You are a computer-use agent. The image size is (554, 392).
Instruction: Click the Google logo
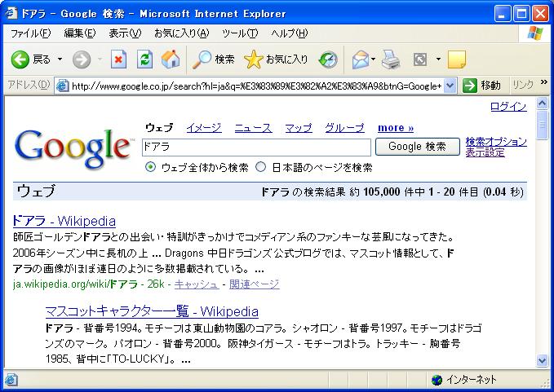[x=73, y=148]
